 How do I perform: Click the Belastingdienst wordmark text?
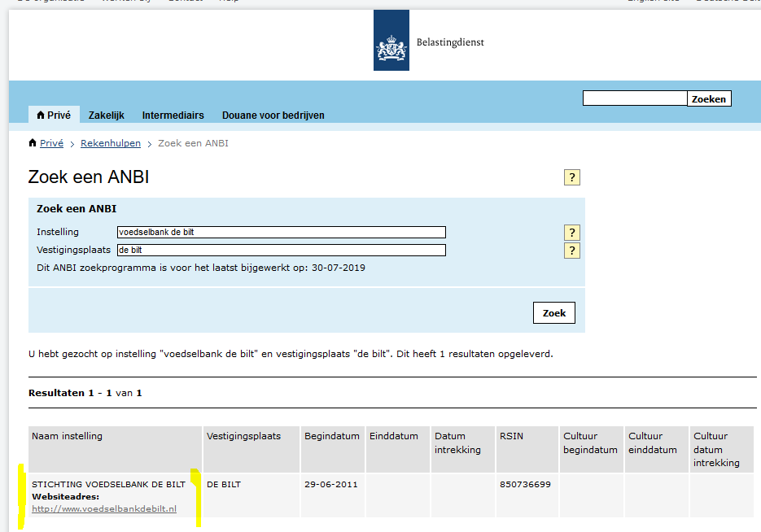(x=450, y=42)
